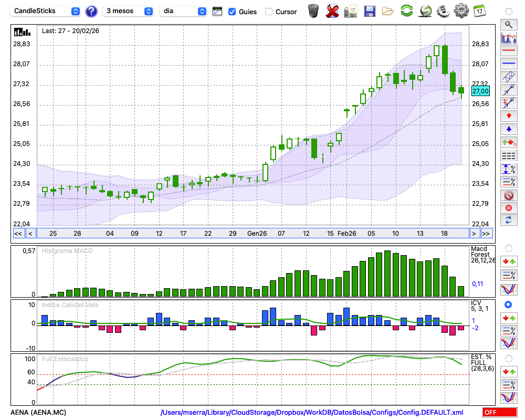Screen dimensions: 525x420
Task: Click the blue floppy disk save icon
Action: pos(370,10)
